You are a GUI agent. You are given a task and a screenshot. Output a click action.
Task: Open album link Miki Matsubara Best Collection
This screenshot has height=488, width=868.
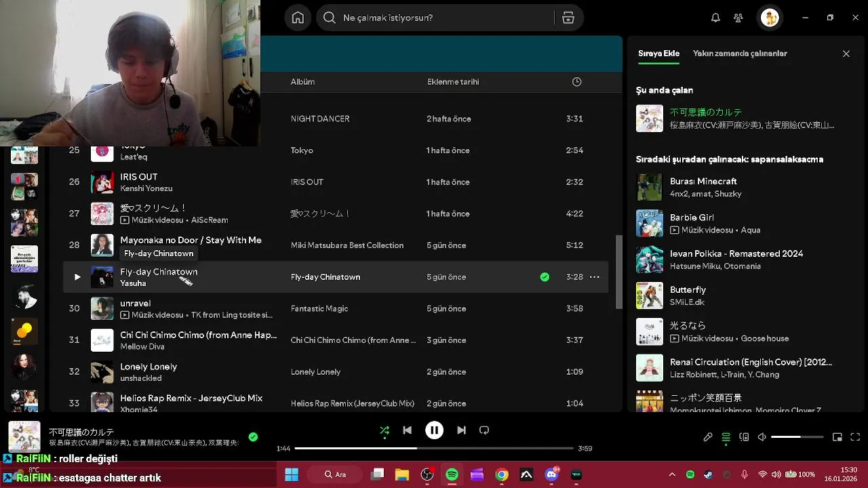[347, 245]
